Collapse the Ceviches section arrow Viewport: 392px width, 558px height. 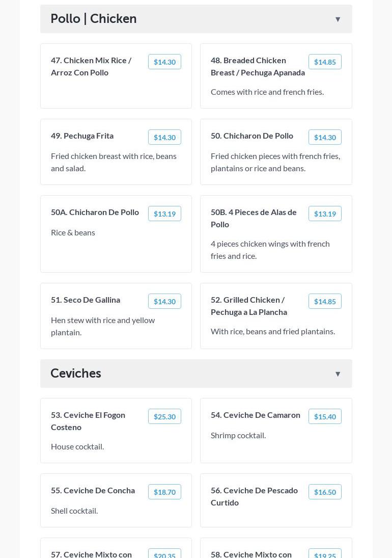pos(338,374)
